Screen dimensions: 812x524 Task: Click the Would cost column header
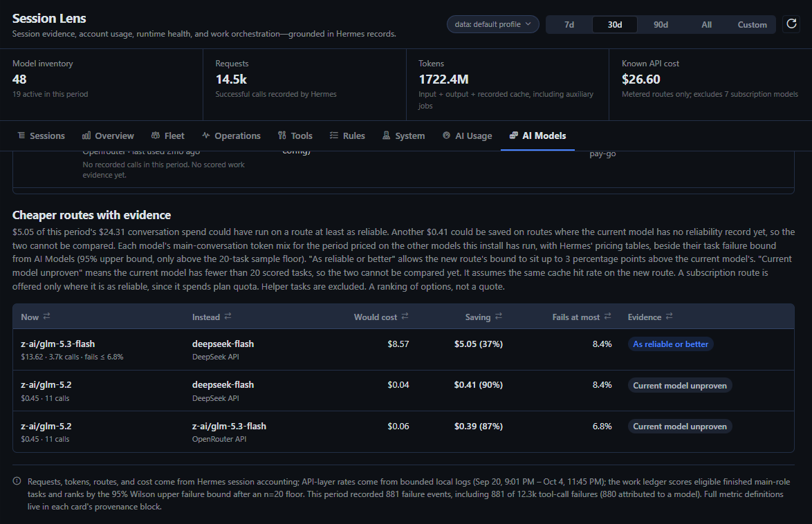pos(381,317)
